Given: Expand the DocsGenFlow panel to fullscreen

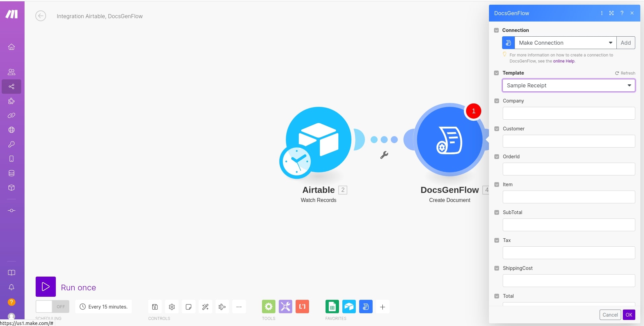Looking at the screenshot, I should pos(611,13).
